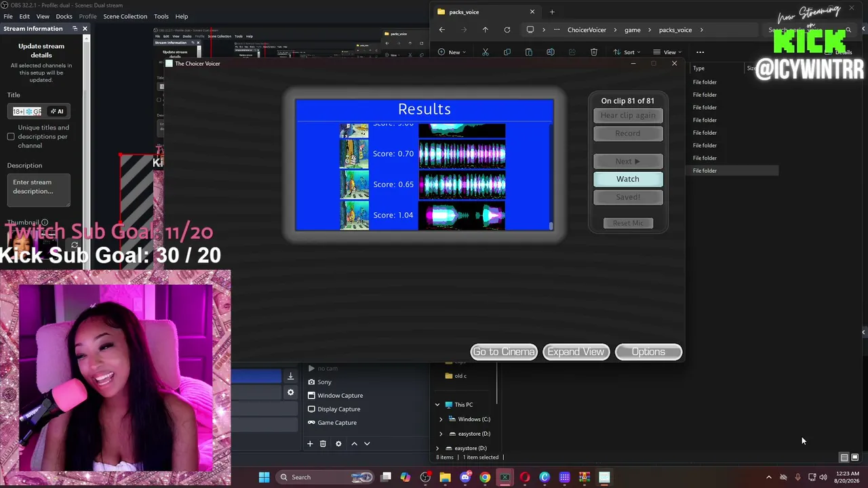868x488 pixels.
Task: Click the Cut icon in Explorer toolbar
Action: click(x=486, y=52)
